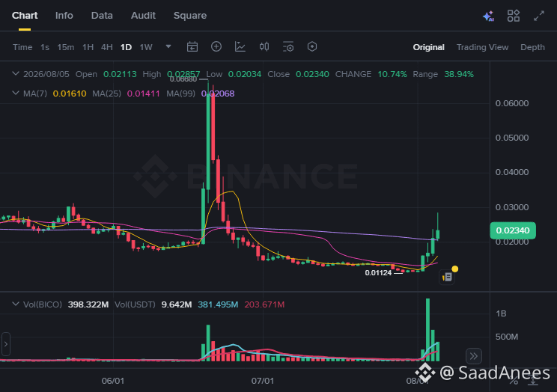Click the MA(99) value 0.02068
Viewport: 557px width, 392px height.
[x=218, y=94]
